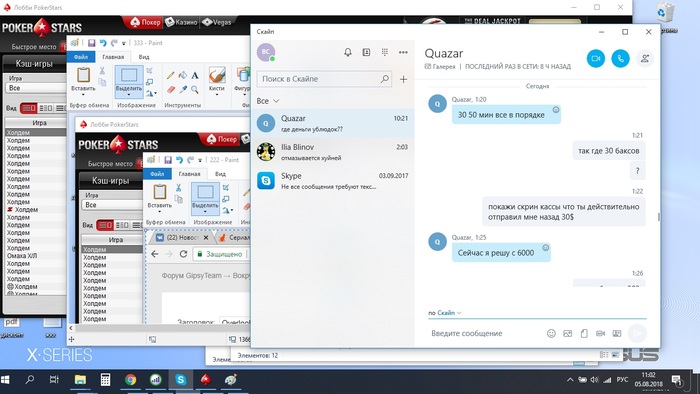
Task: Click the plus icon to start new chat
Action: coord(403,79)
